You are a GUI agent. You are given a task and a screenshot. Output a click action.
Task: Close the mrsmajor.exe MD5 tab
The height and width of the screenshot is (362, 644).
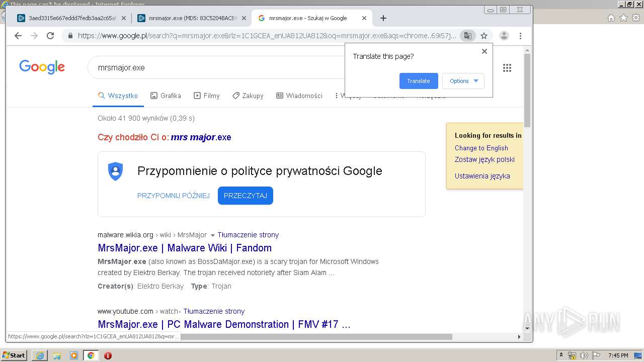(244, 18)
